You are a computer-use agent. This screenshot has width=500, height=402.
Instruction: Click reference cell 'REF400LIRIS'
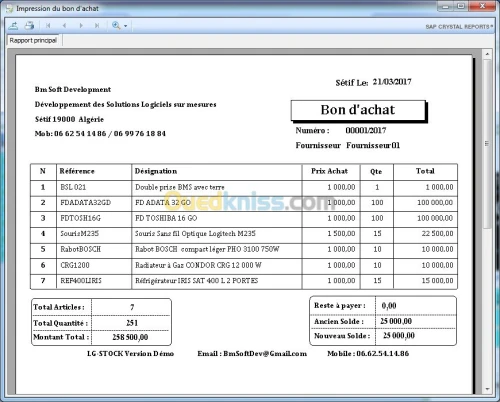click(x=81, y=281)
